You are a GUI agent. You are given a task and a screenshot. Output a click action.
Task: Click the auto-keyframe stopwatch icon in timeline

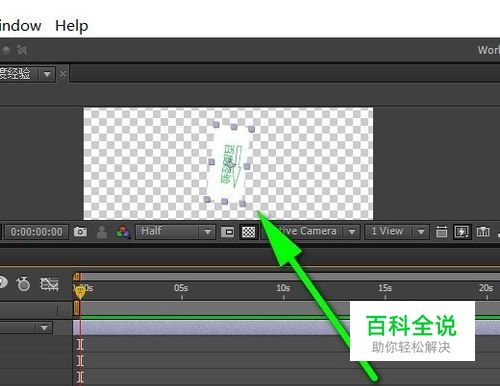tap(23, 284)
